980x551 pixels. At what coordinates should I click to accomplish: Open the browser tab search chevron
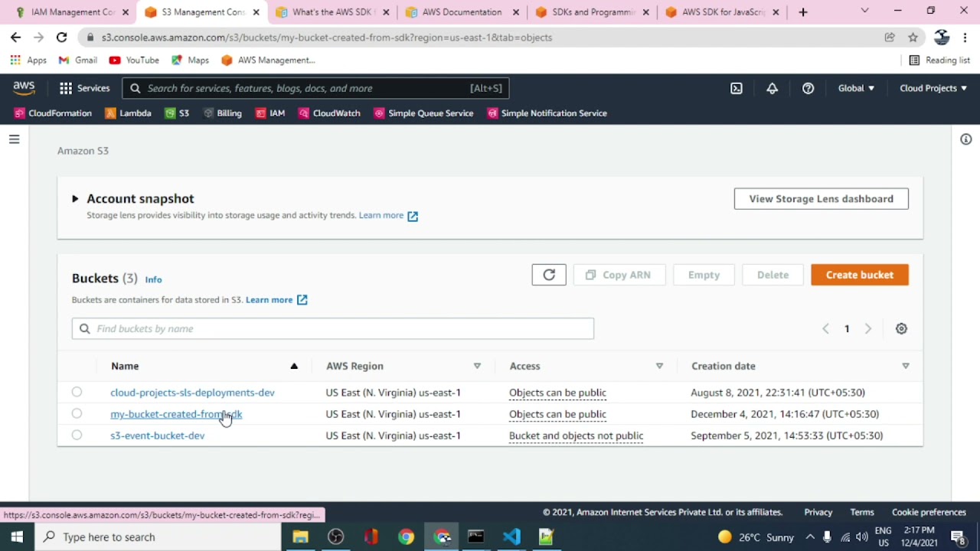[864, 11]
